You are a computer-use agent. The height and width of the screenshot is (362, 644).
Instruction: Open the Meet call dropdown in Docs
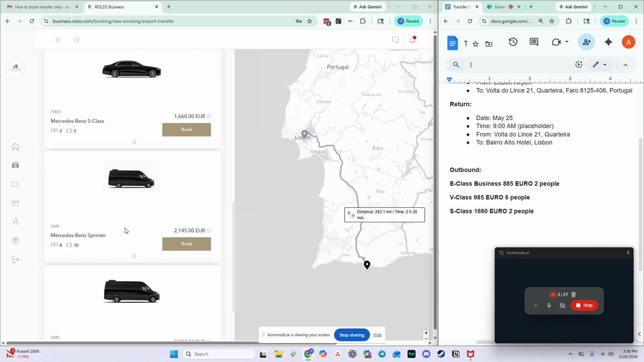(567, 42)
